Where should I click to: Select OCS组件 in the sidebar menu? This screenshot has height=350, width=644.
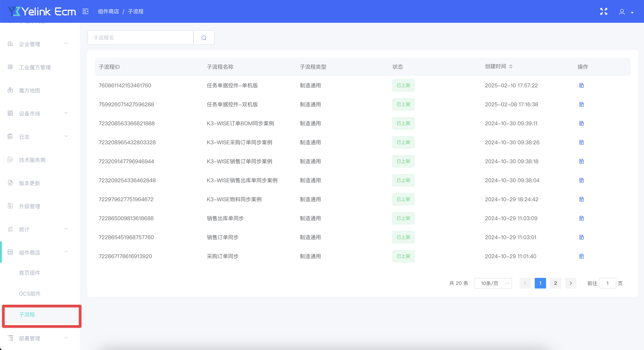coord(30,293)
